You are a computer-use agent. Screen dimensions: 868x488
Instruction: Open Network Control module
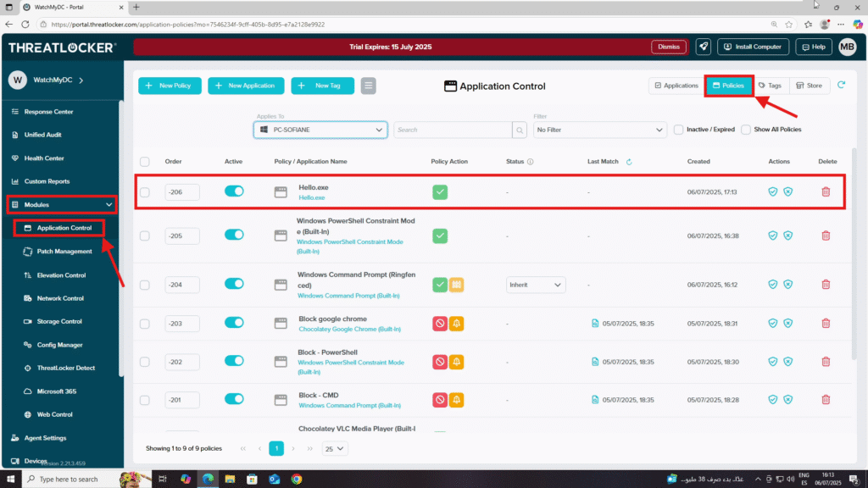pos(60,298)
